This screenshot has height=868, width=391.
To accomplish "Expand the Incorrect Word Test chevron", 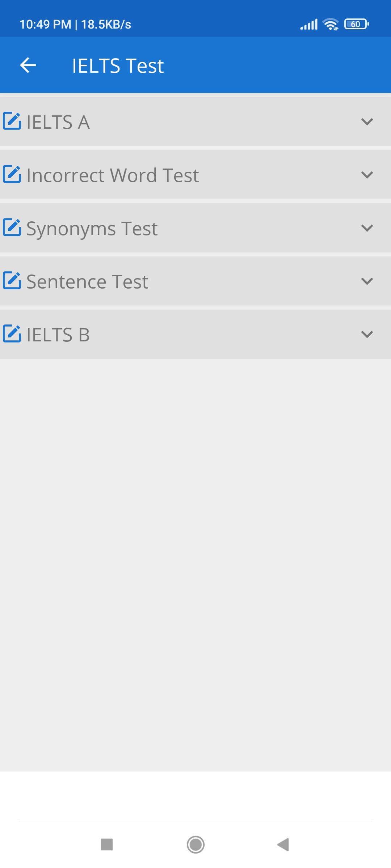I will coord(367,175).
